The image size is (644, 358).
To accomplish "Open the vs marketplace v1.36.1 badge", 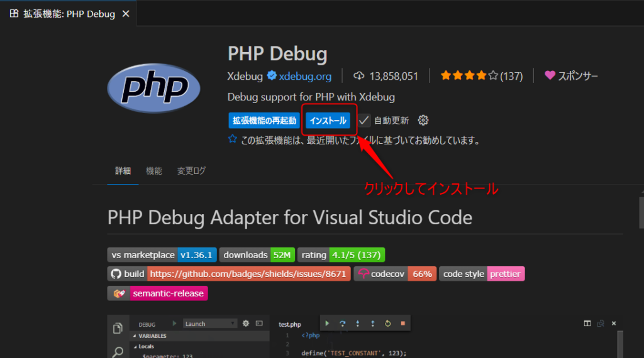I will pyautogui.click(x=162, y=255).
